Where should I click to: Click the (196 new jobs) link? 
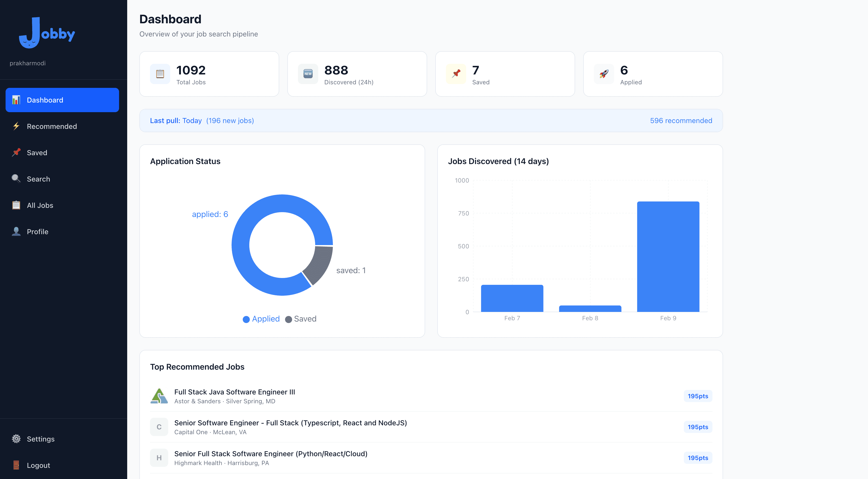tap(230, 120)
